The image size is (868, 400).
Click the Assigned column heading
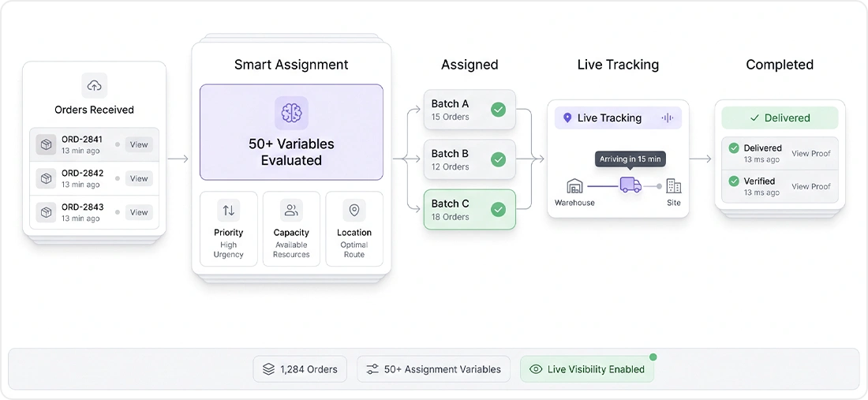(470, 65)
